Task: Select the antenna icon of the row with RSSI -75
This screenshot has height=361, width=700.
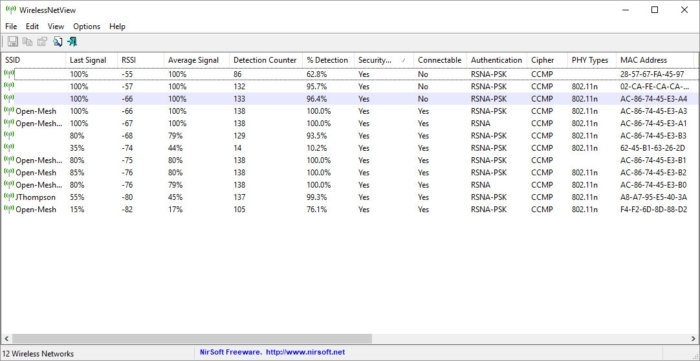Action: (9, 160)
